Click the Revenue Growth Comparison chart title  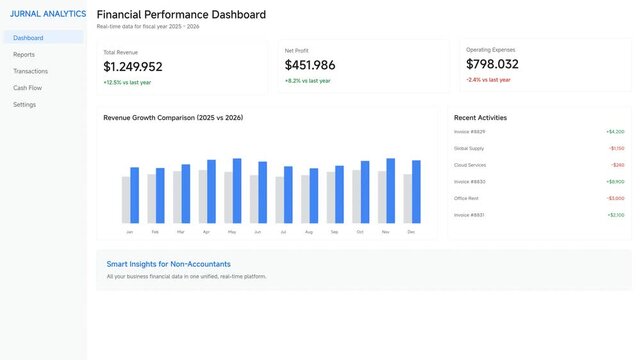(173, 118)
